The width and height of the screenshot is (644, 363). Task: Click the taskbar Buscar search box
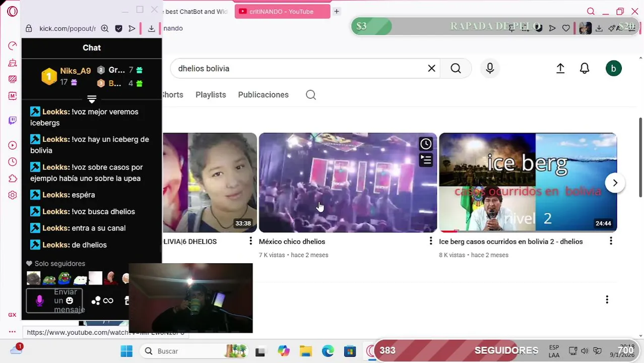coord(195,351)
